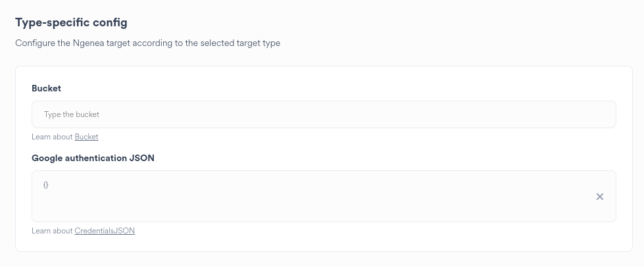Click the "Bucket" field label
Screen dimensions: 644x267
[x=46, y=88]
